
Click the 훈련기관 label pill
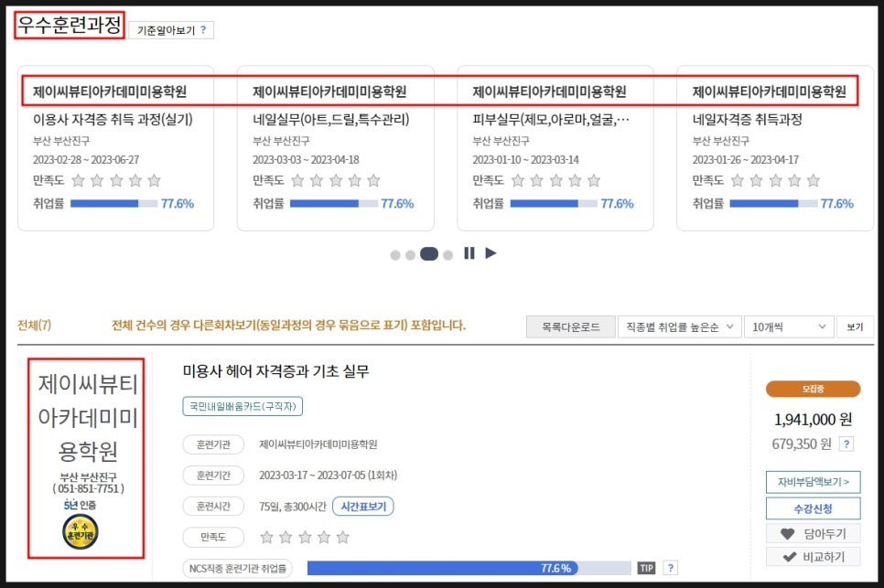(x=213, y=444)
